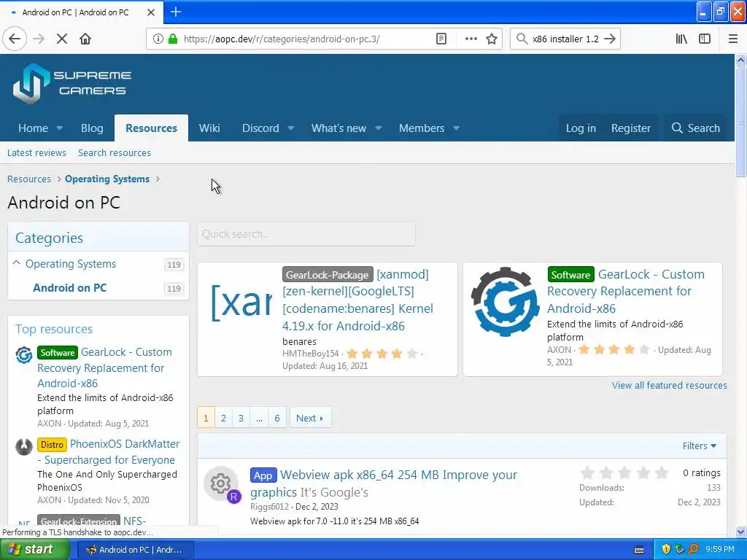Click the Supreme Gamers logo
747x560 pixels.
pyautogui.click(x=72, y=83)
